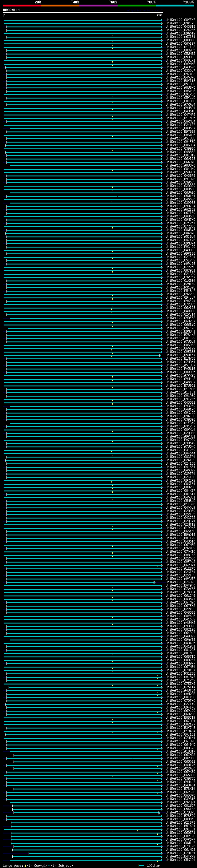The image size is (197, 868).
Task: Click the cyan ~100% identity legend segment
Action: (x=175, y=6)
